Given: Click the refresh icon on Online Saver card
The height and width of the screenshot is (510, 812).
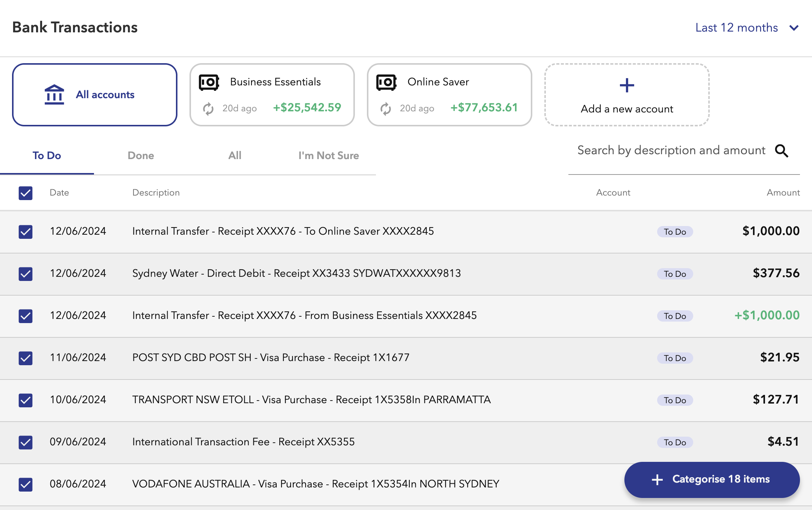Looking at the screenshot, I should [x=385, y=109].
